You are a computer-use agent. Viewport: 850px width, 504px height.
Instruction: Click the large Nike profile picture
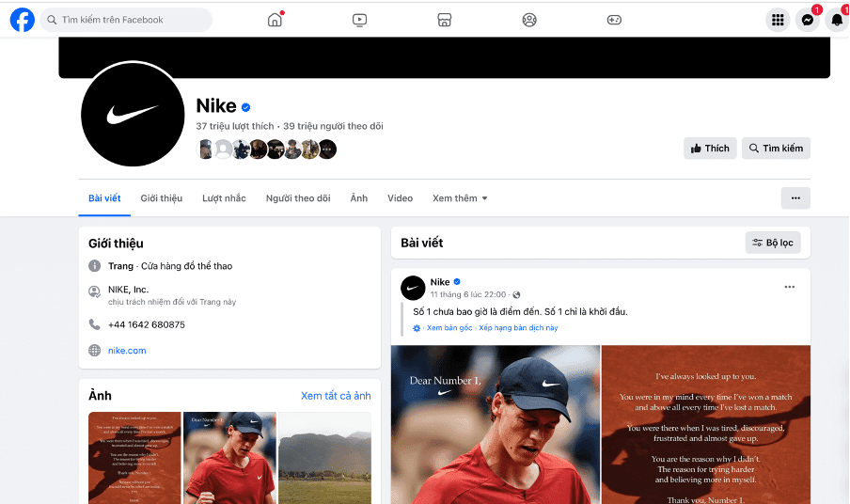[133, 114]
